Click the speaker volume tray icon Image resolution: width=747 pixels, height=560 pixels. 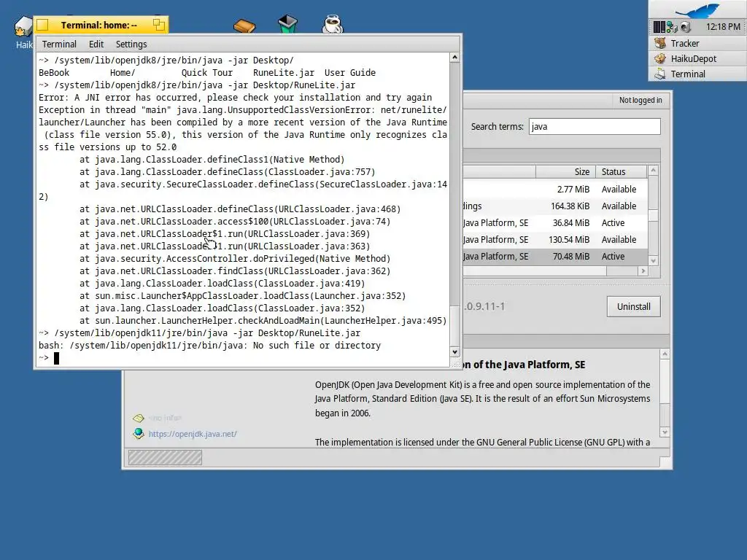685,27
